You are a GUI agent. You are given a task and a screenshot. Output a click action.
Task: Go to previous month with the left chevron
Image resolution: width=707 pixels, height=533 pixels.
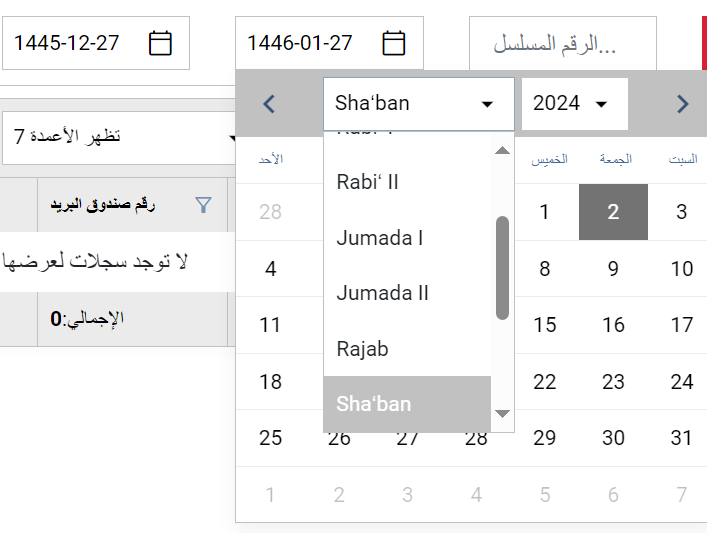[269, 104]
